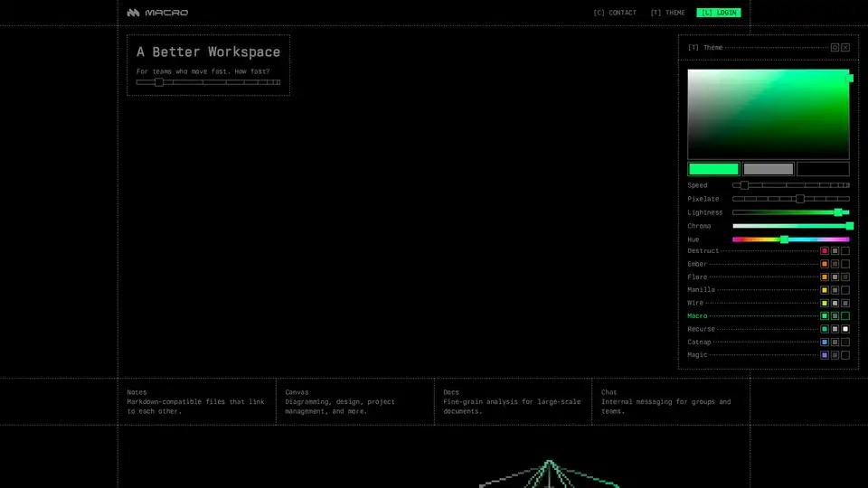Choose the Ember theme orange swatch
This screenshot has height=488, width=868.
pos(825,264)
